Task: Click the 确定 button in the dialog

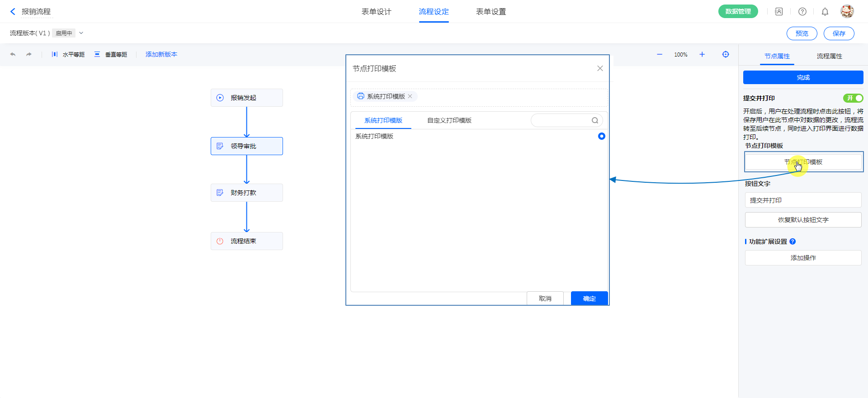Action: coord(589,298)
